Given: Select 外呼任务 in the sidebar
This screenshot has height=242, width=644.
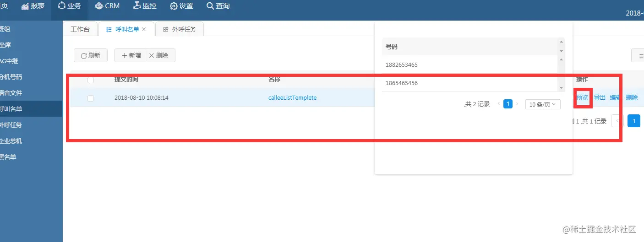Looking at the screenshot, I should point(31,125).
